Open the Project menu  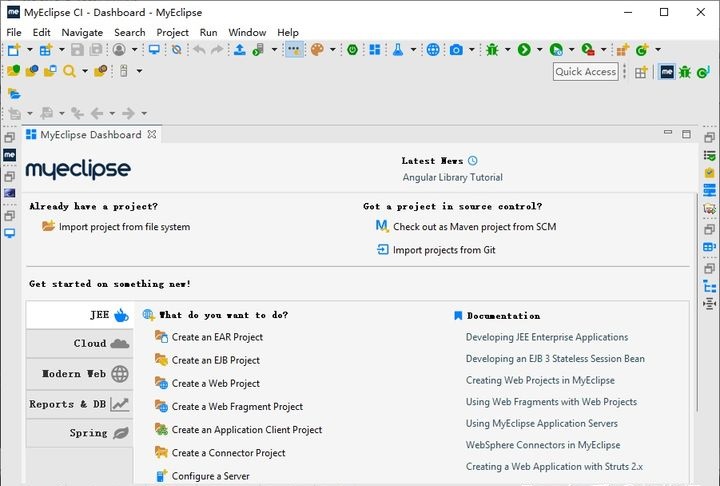point(172,33)
